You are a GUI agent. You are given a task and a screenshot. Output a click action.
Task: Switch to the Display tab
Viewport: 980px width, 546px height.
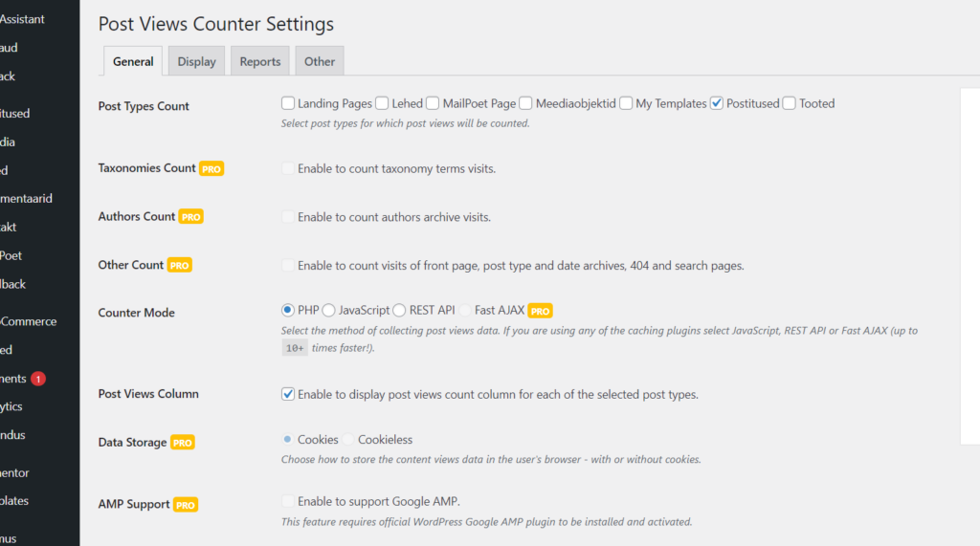(196, 61)
